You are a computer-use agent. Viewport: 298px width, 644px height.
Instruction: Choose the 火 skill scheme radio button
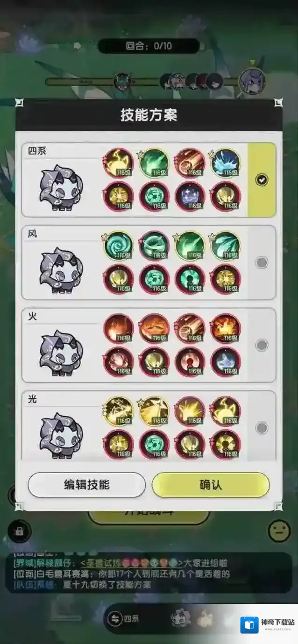point(262,345)
